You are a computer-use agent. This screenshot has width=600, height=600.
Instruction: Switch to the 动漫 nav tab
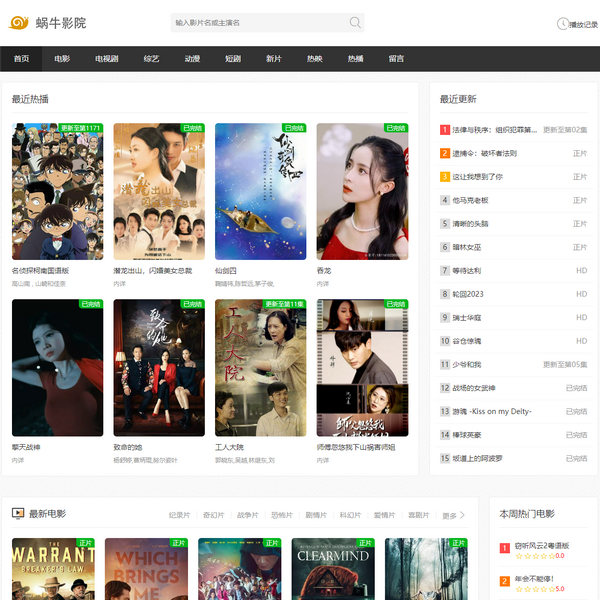(x=192, y=59)
